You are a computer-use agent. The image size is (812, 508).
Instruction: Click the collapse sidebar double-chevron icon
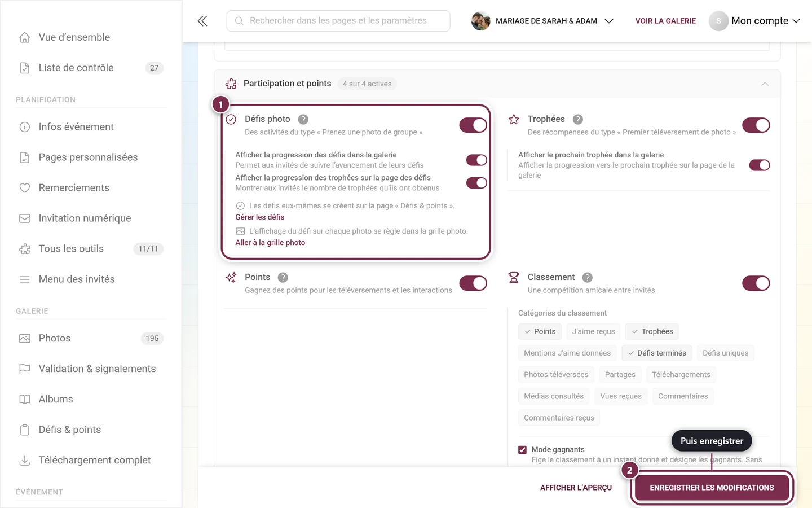(202, 21)
